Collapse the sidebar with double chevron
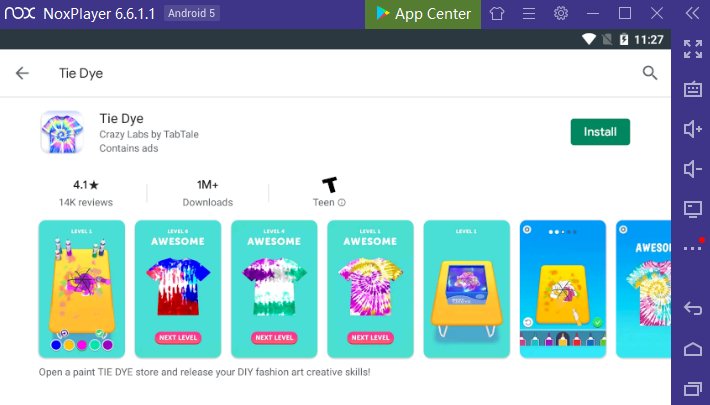710x405 pixels. (x=692, y=14)
